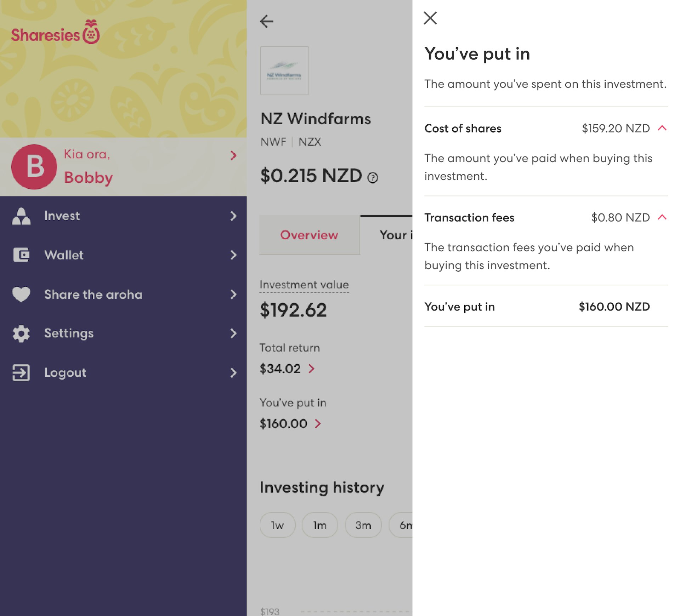Collapse the Cost of shares section
680x616 pixels.
[x=662, y=128]
